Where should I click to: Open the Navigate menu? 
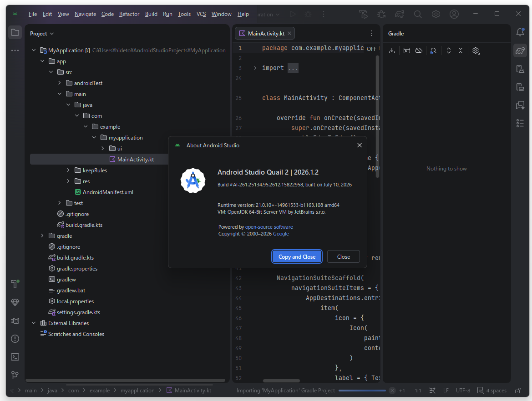pos(85,14)
